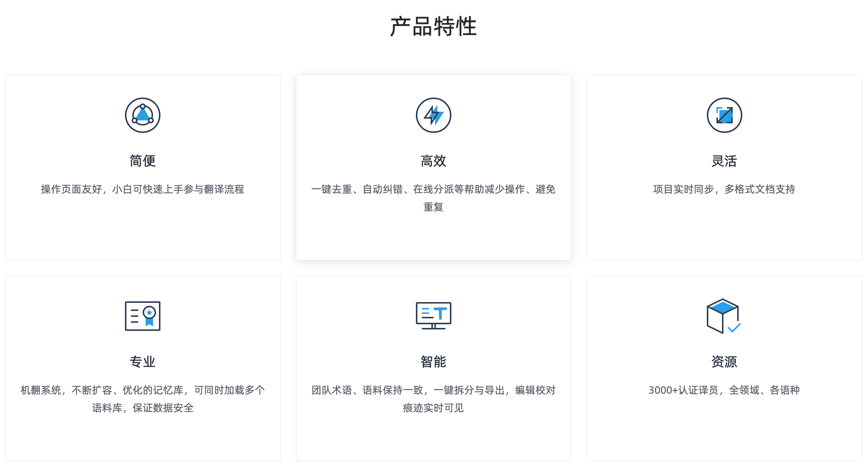Click the description 操作页面友好，小白可快速上手参与翻译流程

[x=143, y=189]
